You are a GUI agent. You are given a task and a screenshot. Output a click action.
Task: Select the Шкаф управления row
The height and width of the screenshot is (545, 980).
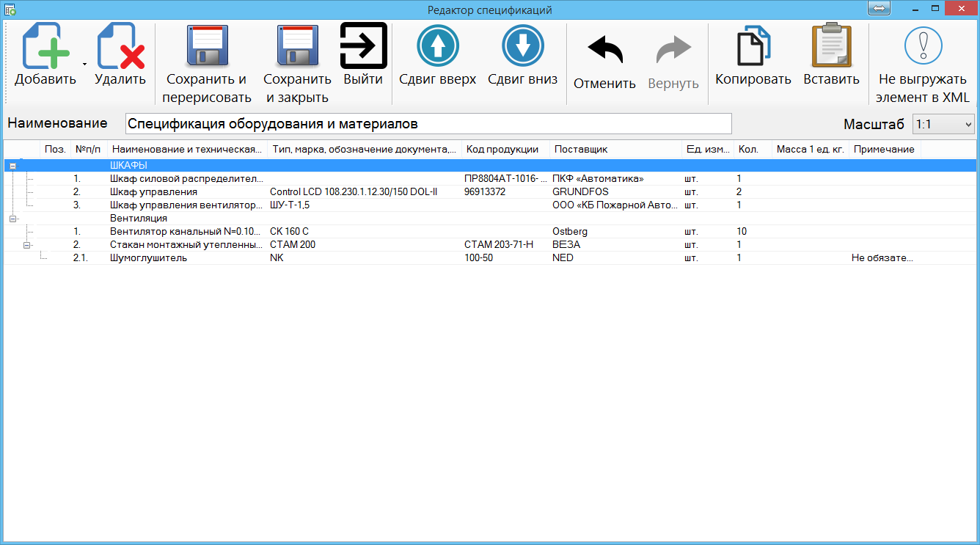click(490, 192)
